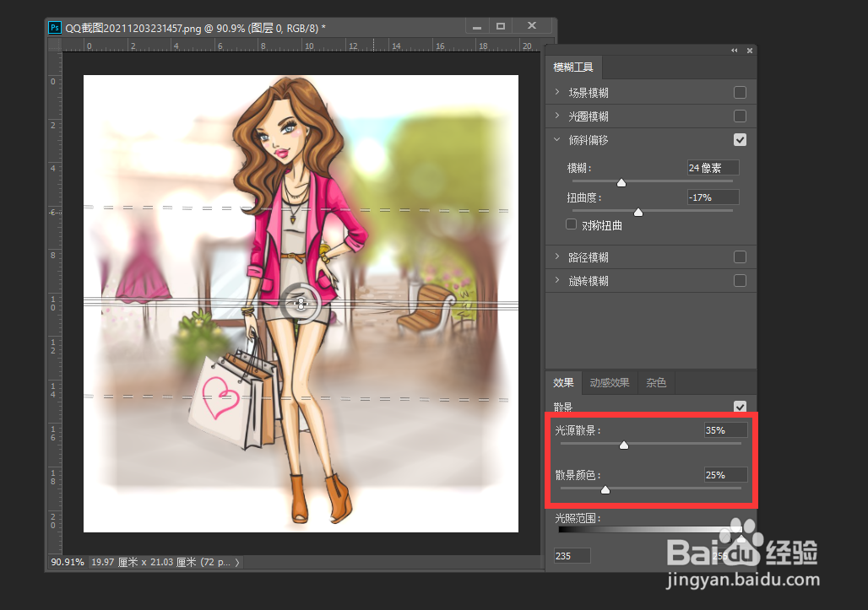Enable the 路径模糊 checkbox
Screen dimensions: 868x610
click(x=740, y=257)
